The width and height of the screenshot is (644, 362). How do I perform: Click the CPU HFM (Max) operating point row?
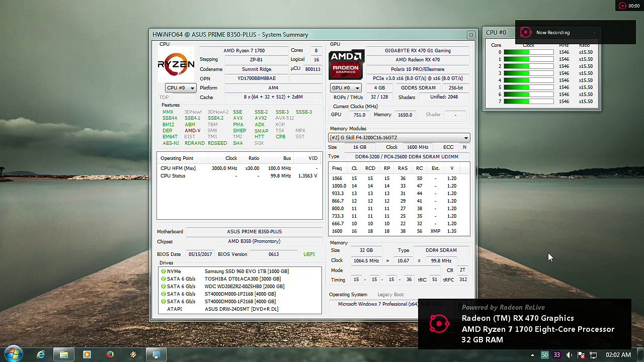[x=239, y=168]
